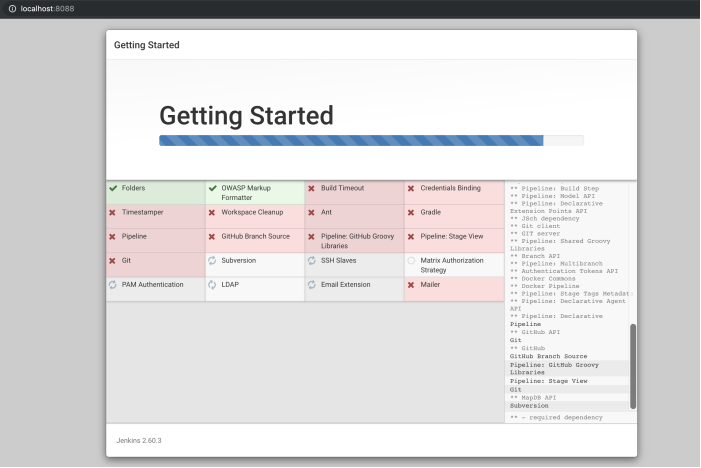Select the Matrix Authorization Strategy label
The width and height of the screenshot is (701, 468).
[x=452, y=265]
